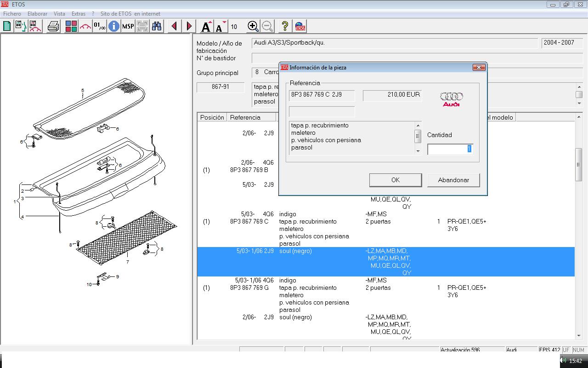The width and height of the screenshot is (588, 368).
Task: Click the Audi logo in the dialog
Action: click(x=452, y=99)
